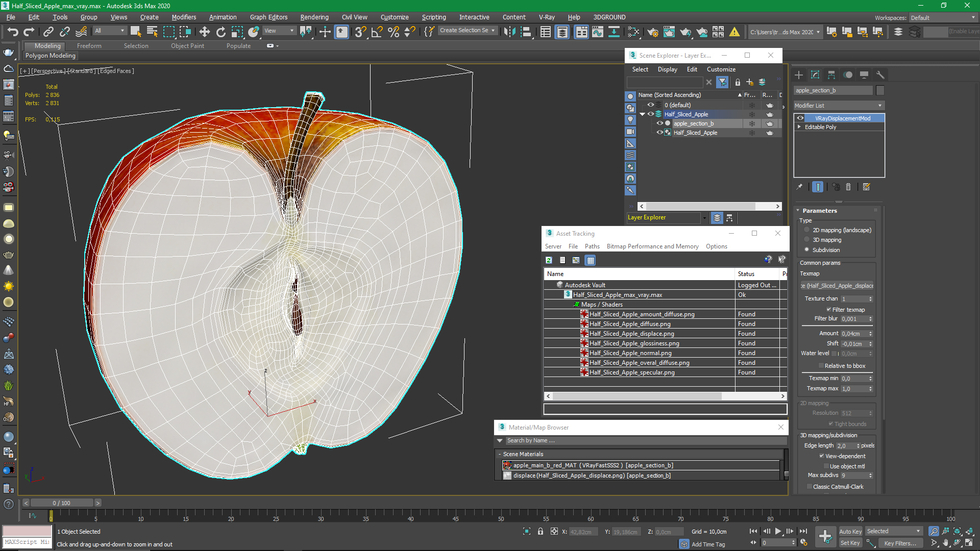Open Rendered Frame Window icon
980x551 pixels.
(x=669, y=32)
